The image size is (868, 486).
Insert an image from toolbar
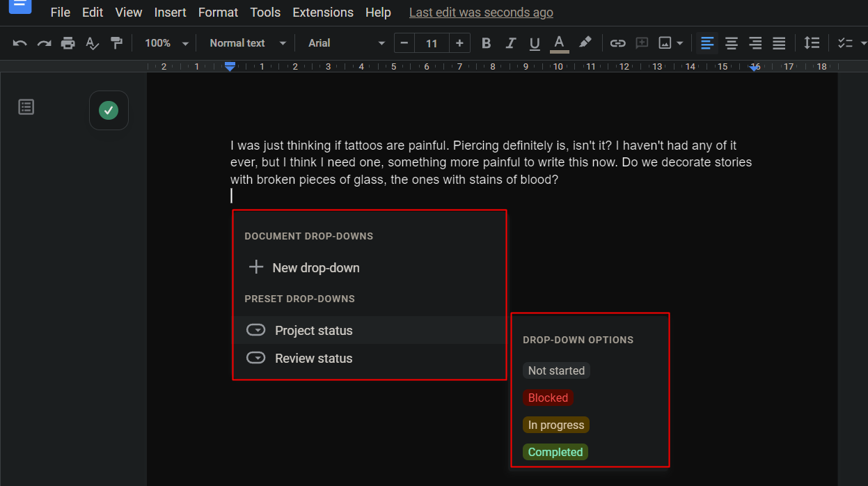tap(665, 43)
